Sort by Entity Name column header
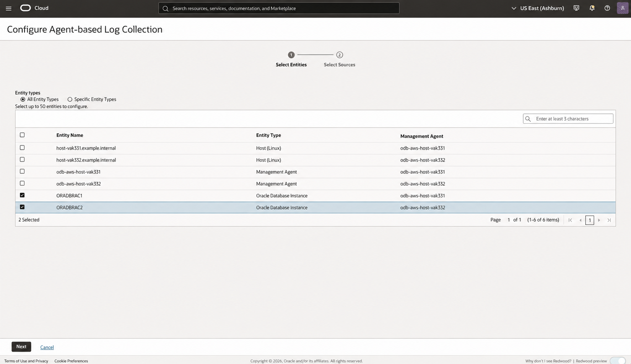 (70, 135)
